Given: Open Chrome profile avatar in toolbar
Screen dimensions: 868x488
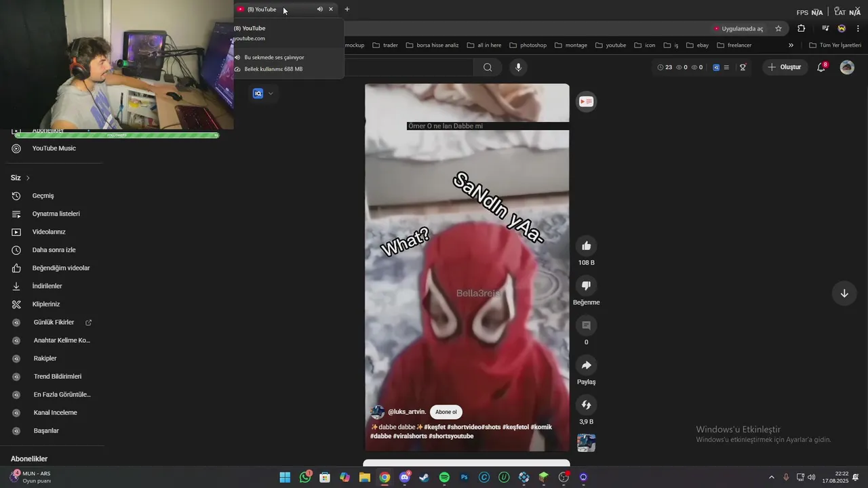Looking at the screenshot, I should pyautogui.click(x=842, y=28).
